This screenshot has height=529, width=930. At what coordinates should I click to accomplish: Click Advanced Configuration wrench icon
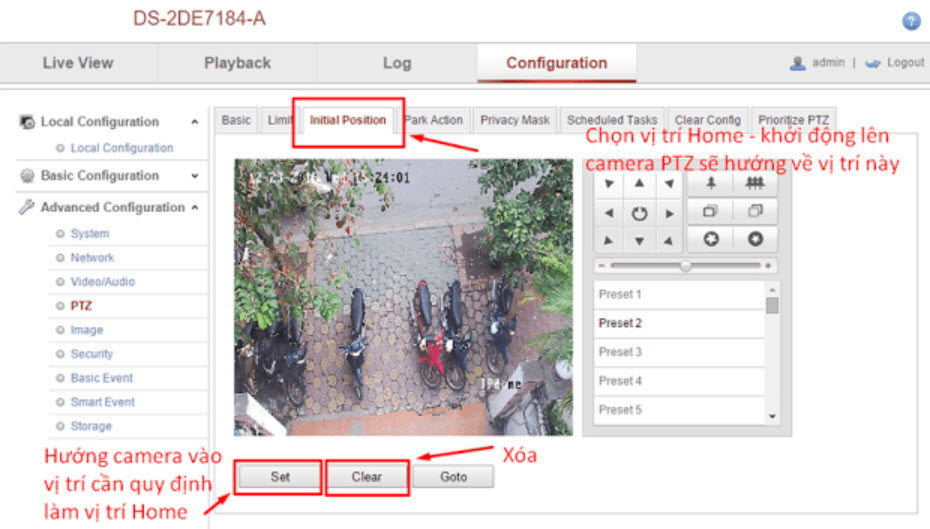click(x=27, y=207)
